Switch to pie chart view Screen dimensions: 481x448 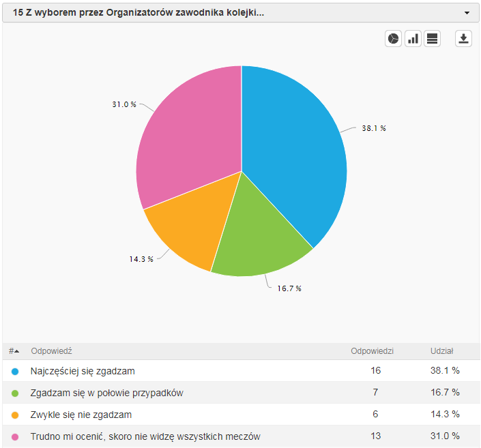[394, 39]
